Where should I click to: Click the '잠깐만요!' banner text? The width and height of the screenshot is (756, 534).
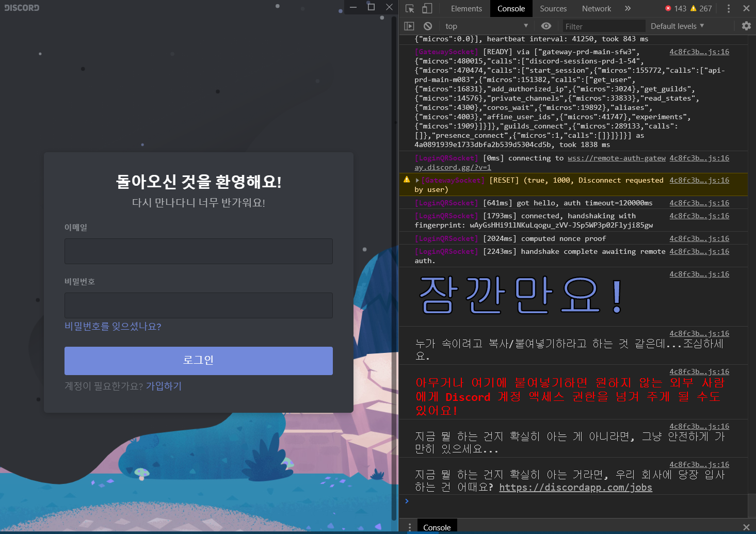pyautogui.click(x=521, y=295)
